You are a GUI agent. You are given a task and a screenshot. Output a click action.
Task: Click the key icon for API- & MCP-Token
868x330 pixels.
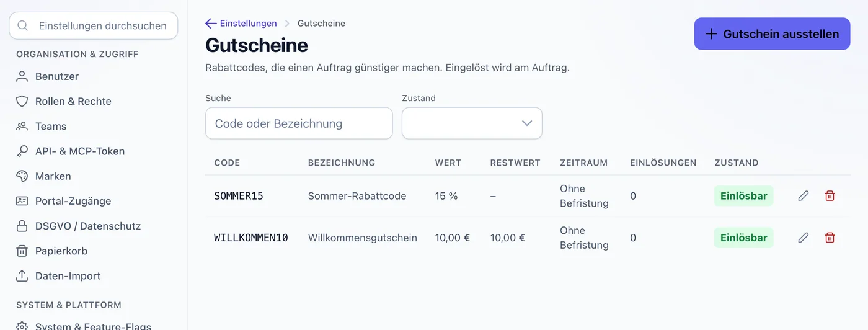click(22, 151)
